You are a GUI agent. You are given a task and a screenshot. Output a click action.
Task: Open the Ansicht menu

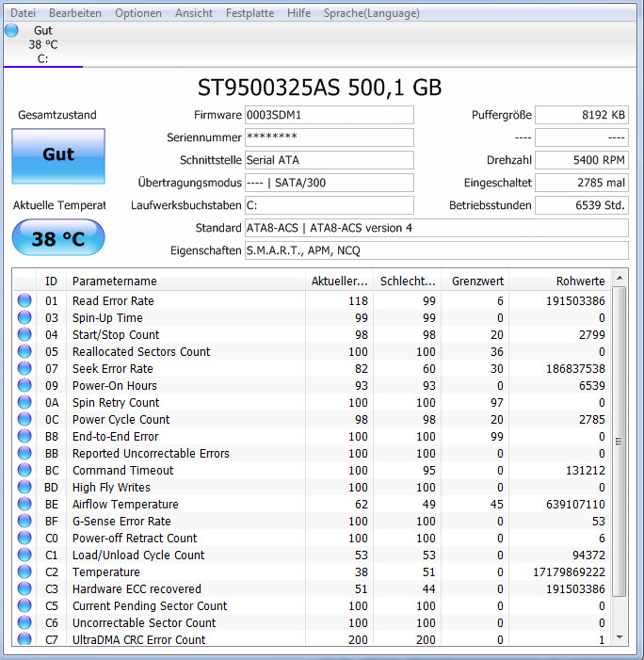pyautogui.click(x=194, y=13)
